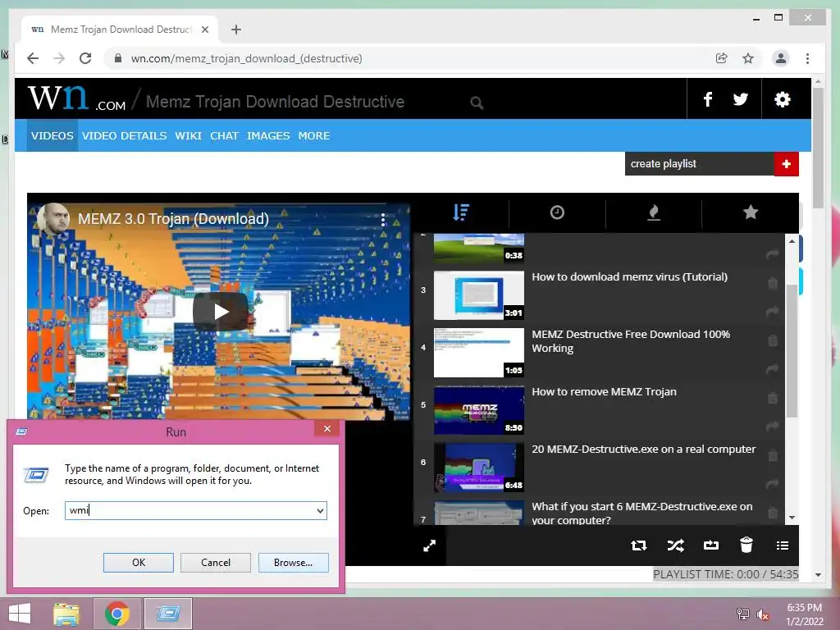
Task: Delete 'How to remove MEMZ Trojan' from playlist
Action: click(772, 398)
